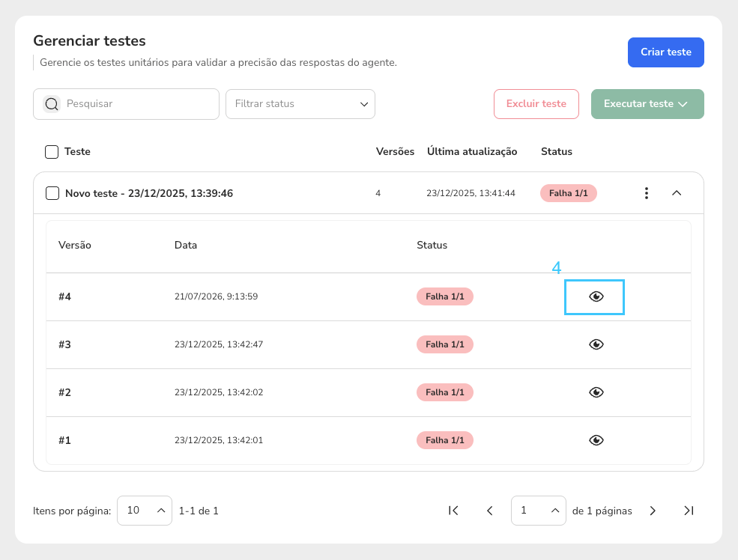This screenshot has width=738, height=560.
Task: Click the date 23/12/2025, 13:42:02
Action: [219, 392]
